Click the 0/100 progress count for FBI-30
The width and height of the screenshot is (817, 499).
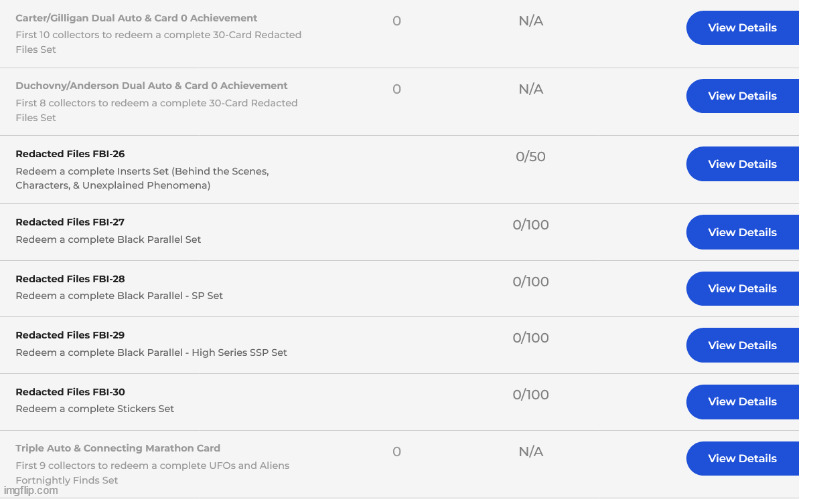click(x=530, y=395)
